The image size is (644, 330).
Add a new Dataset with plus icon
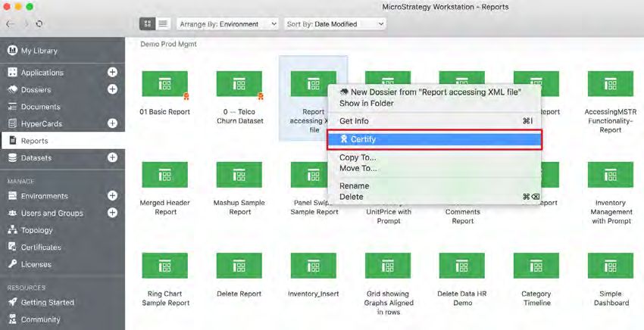(112, 157)
